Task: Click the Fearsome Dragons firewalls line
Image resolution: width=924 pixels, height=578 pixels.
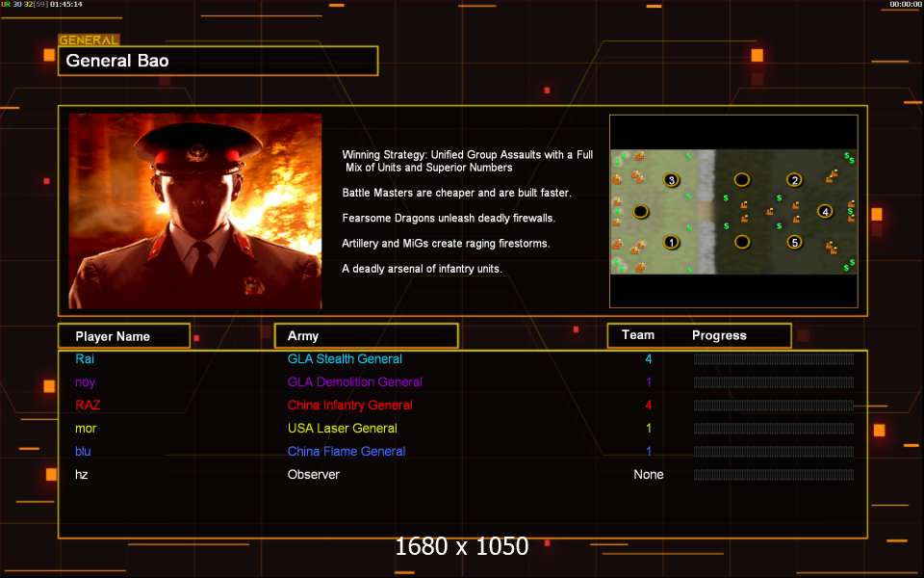Action: click(x=449, y=219)
